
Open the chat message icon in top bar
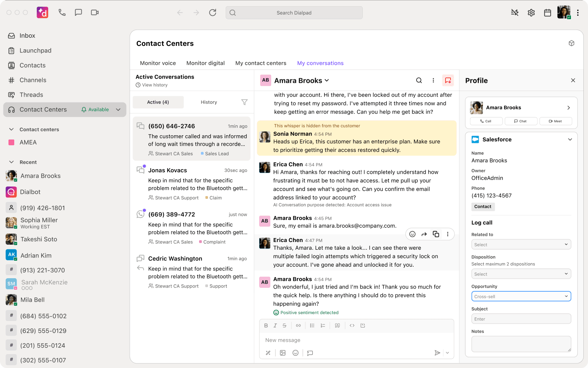click(x=78, y=12)
